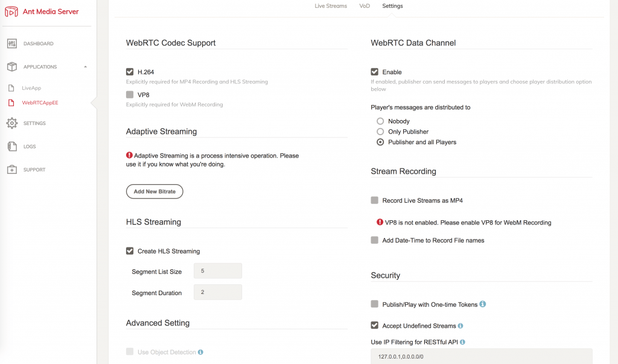The height and width of the screenshot is (364, 618).
Task: Enable the VP8 codec checkbox
Action: (x=130, y=95)
